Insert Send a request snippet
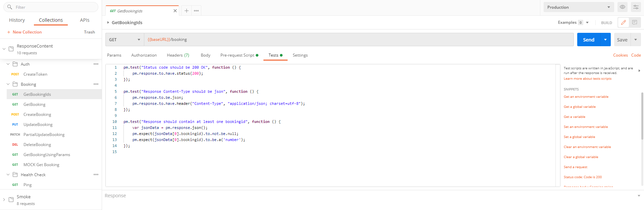 (576, 167)
